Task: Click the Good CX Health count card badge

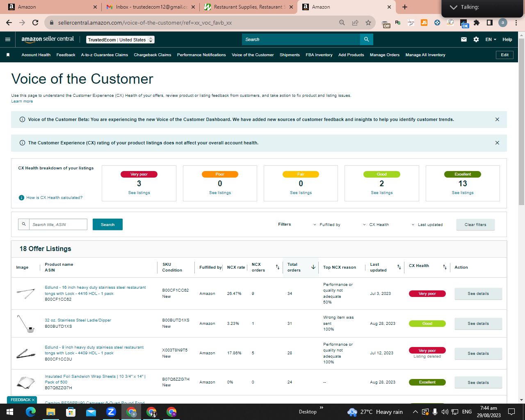Action: 382,174
